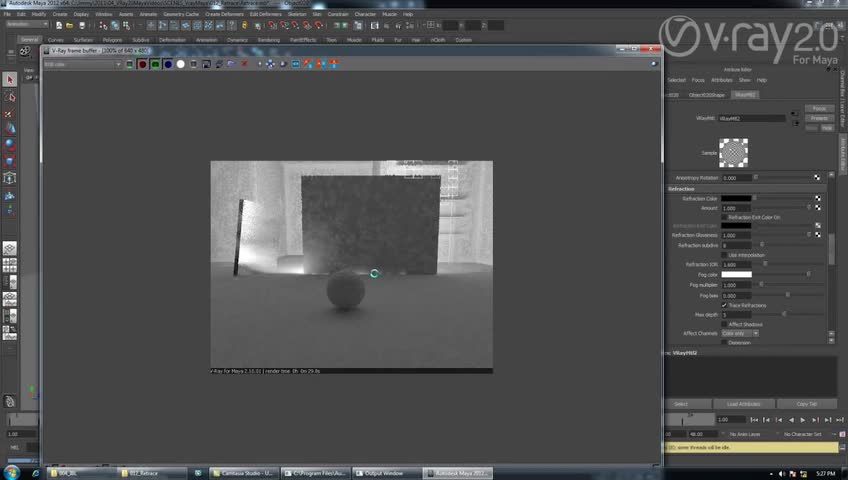Screen dimensions: 848x480
Task: Open Attributes menu in Attribute Editor
Action: click(x=721, y=80)
